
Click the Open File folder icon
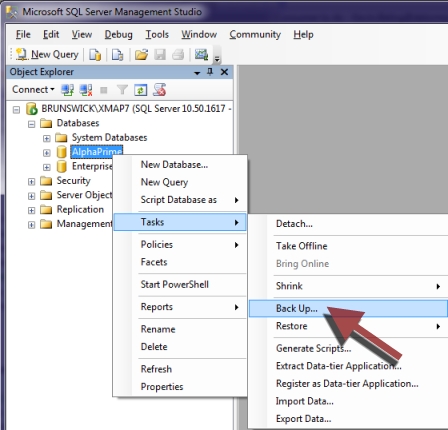click(141, 54)
